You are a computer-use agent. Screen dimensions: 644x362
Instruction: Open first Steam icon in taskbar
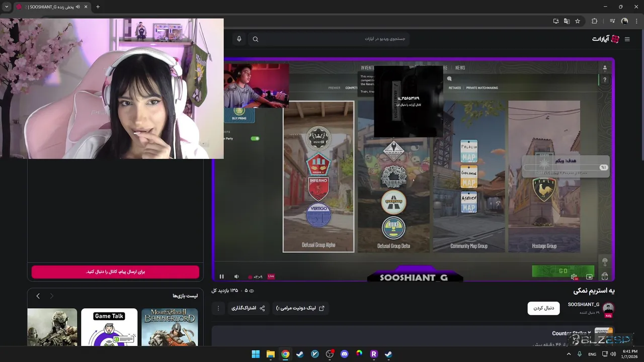(300, 354)
